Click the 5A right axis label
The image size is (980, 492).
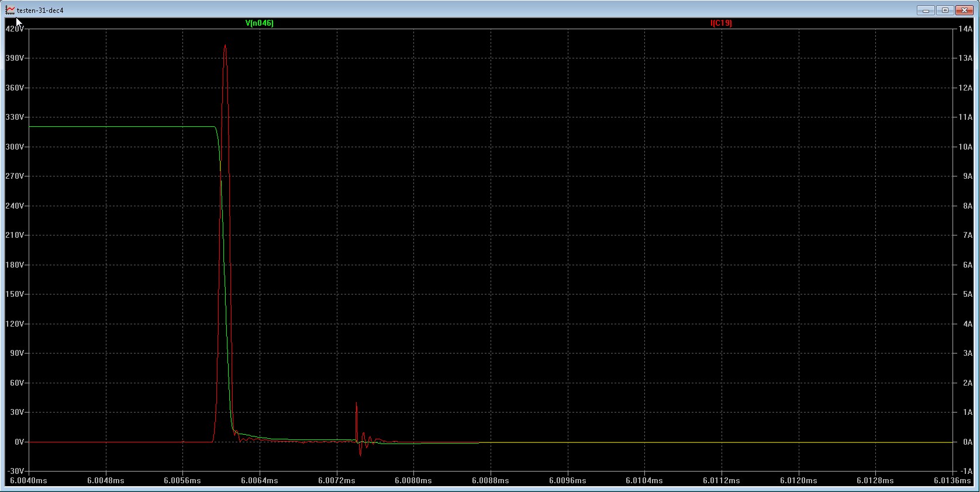point(968,294)
